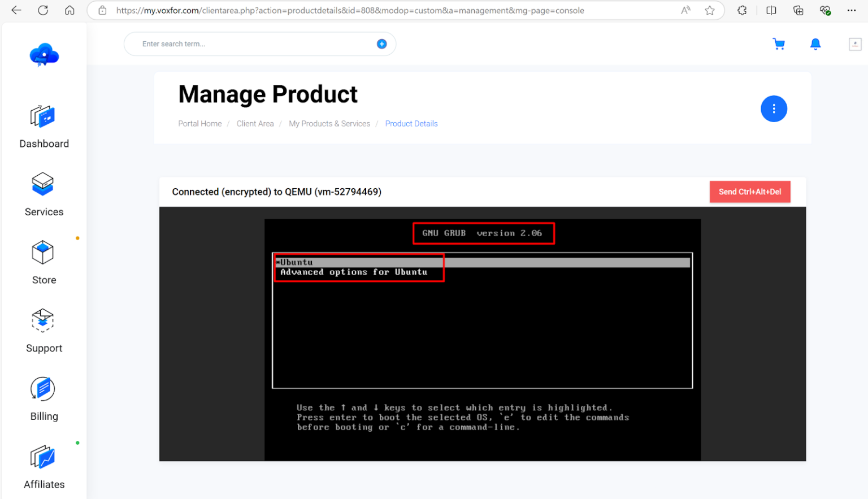Submit search with the plus button
Image resolution: width=868 pixels, height=499 pixels.
coord(381,44)
